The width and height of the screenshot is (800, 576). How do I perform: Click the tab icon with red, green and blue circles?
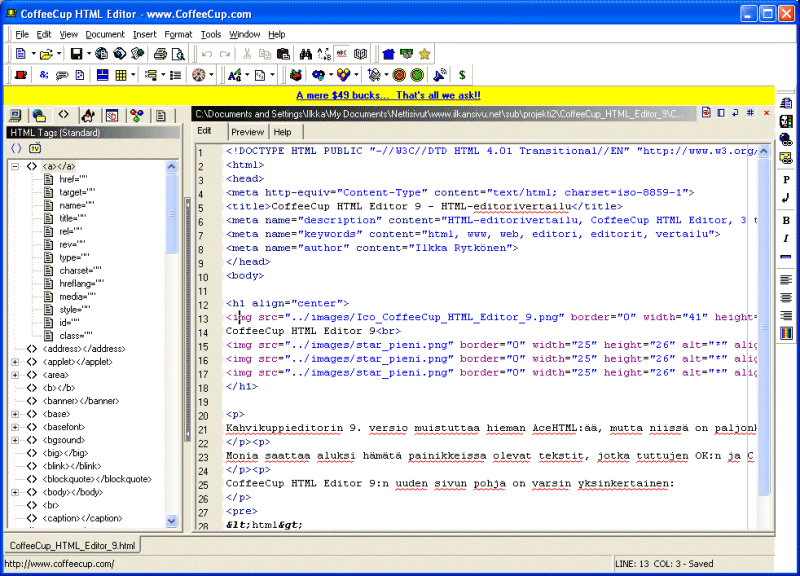pyautogui.click(x=137, y=115)
